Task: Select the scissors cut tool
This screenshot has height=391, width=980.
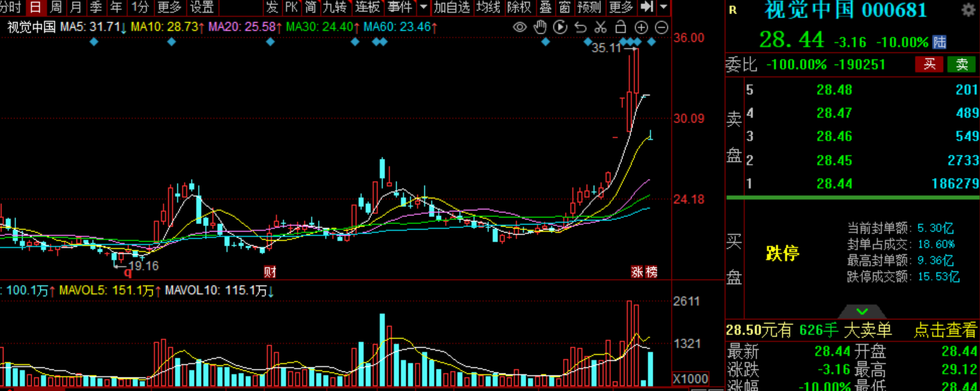Action: [x=601, y=27]
